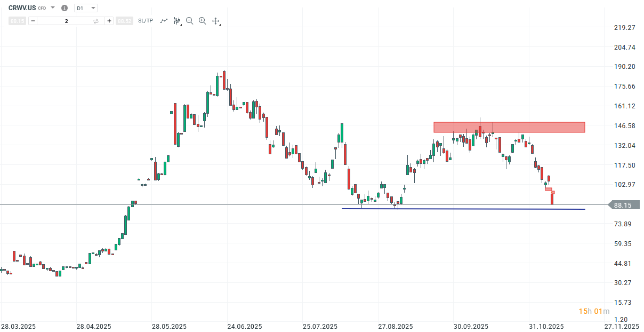644x332 pixels.
Task: Select the line chart style icon
Action: (164, 20)
